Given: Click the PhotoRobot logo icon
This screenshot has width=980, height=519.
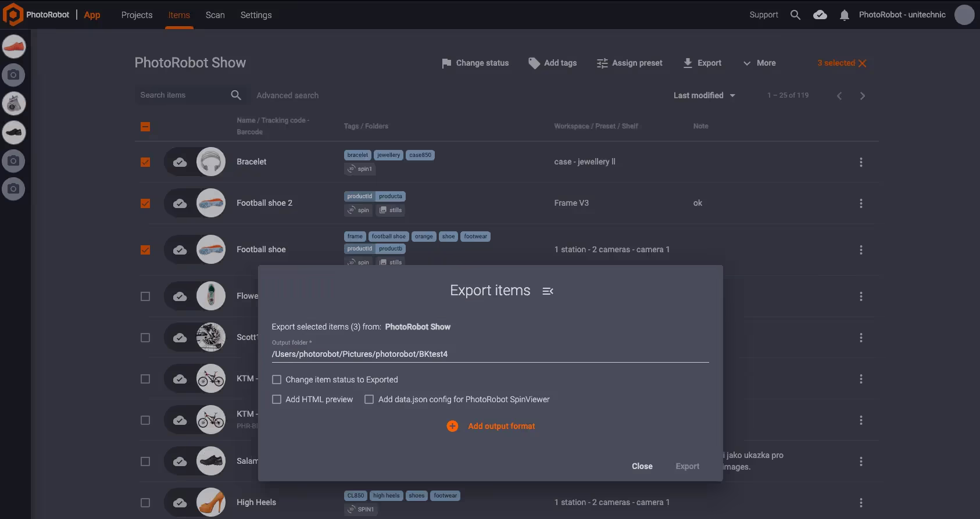Looking at the screenshot, I should 13,15.
